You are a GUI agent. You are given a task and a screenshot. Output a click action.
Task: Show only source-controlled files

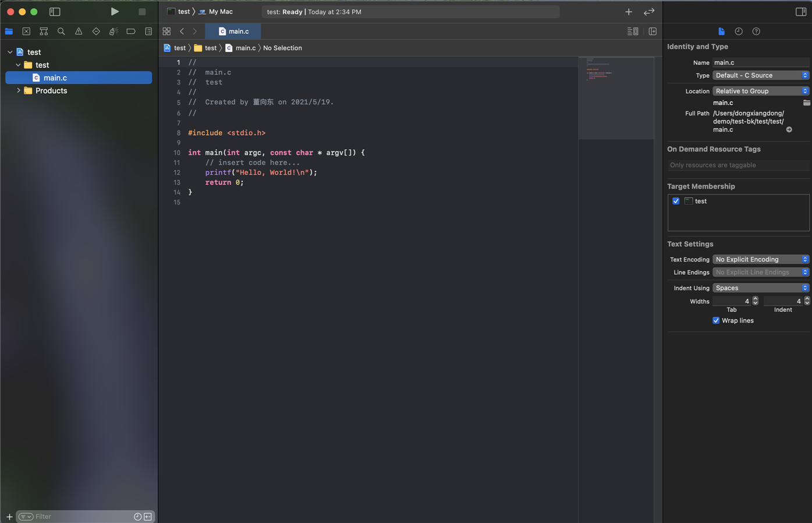(x=148, y=517)
